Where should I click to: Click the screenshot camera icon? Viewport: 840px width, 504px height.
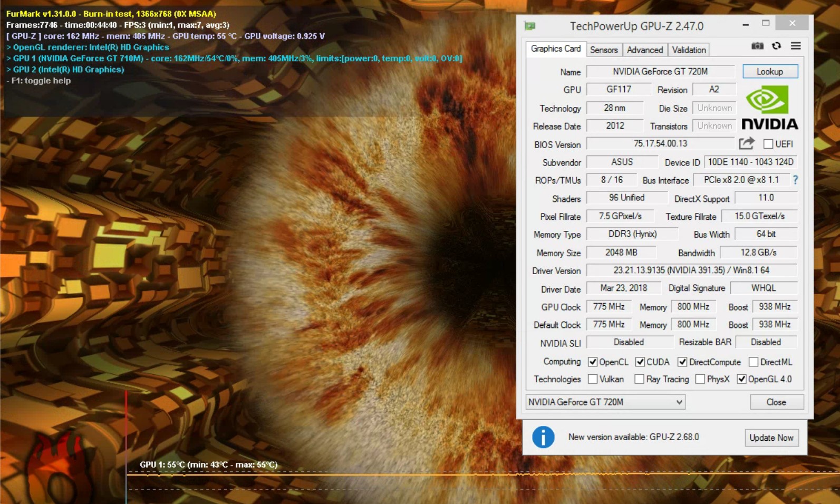point(757,46)
